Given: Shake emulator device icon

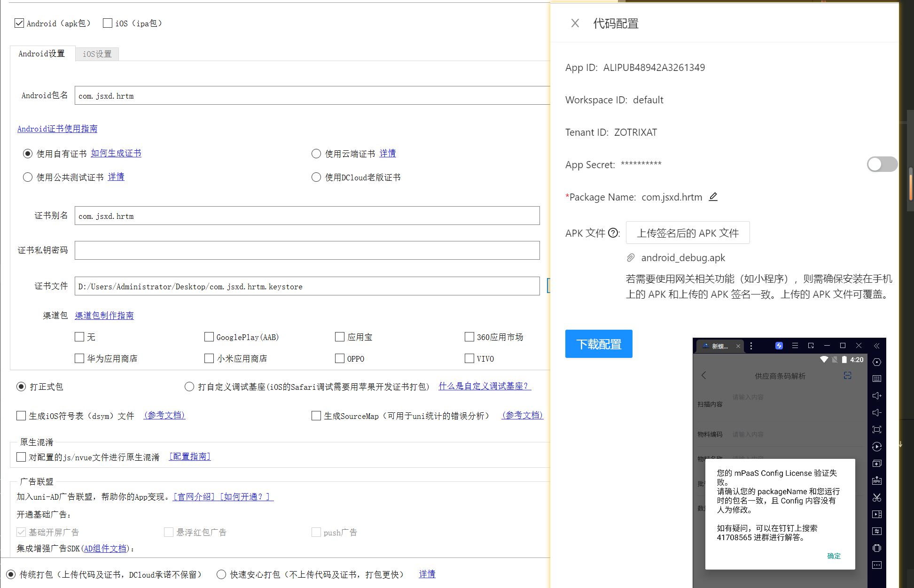Looking at the screenshot, I should tap(877, 548).
